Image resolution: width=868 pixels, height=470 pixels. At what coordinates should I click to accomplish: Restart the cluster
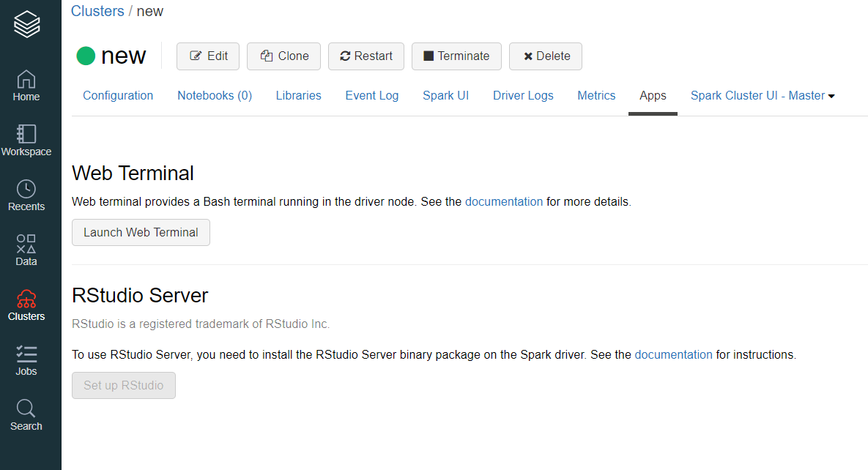pos(366,56)
